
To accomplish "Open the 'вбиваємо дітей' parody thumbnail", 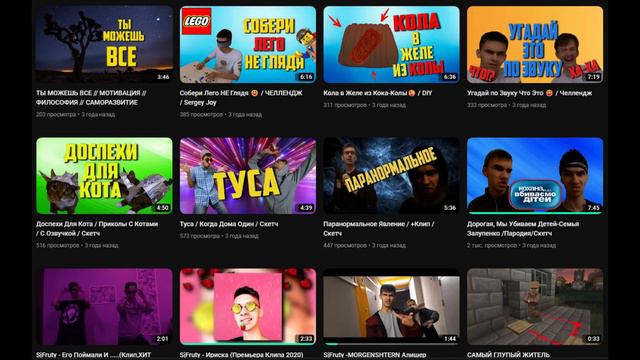I will (x=535, y=176).
